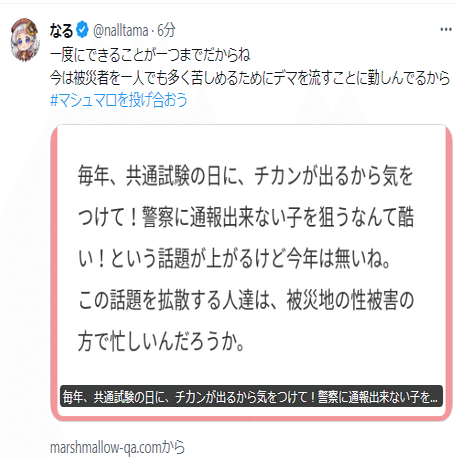Open なる's profile avatar picture
Viewport: 458px width, 458px height.
[25, 40]
